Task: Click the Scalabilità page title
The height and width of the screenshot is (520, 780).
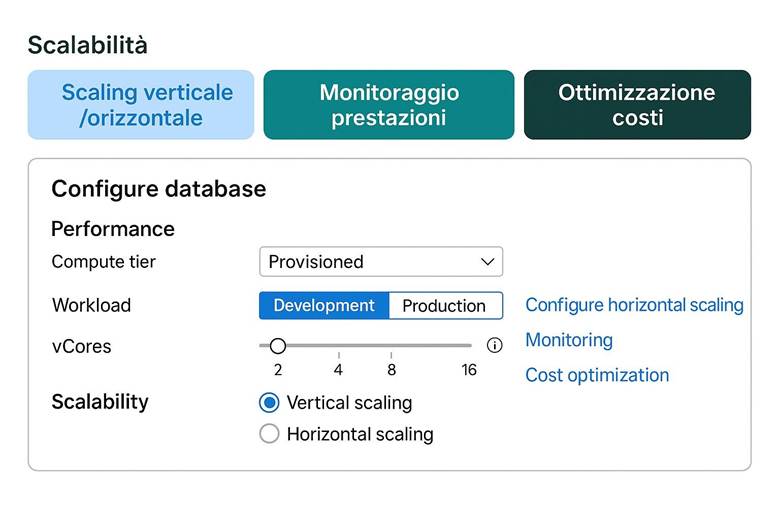Action: [x=87, y=45]
